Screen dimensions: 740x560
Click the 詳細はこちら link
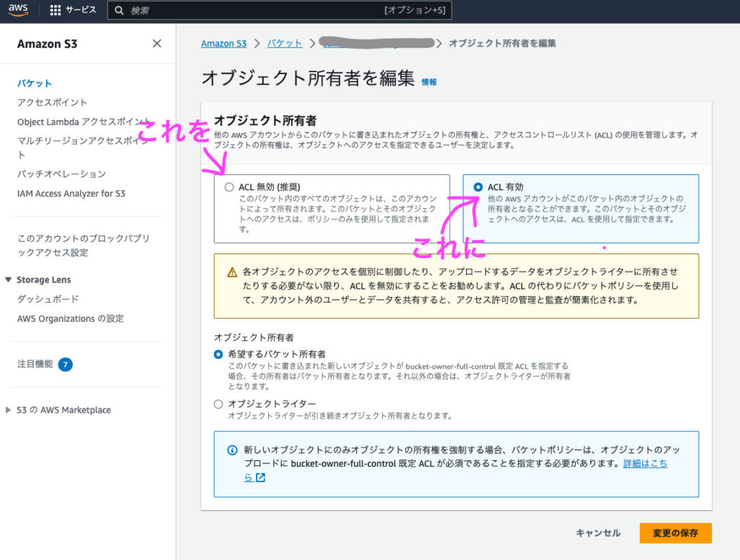click(x=645, y=464)
